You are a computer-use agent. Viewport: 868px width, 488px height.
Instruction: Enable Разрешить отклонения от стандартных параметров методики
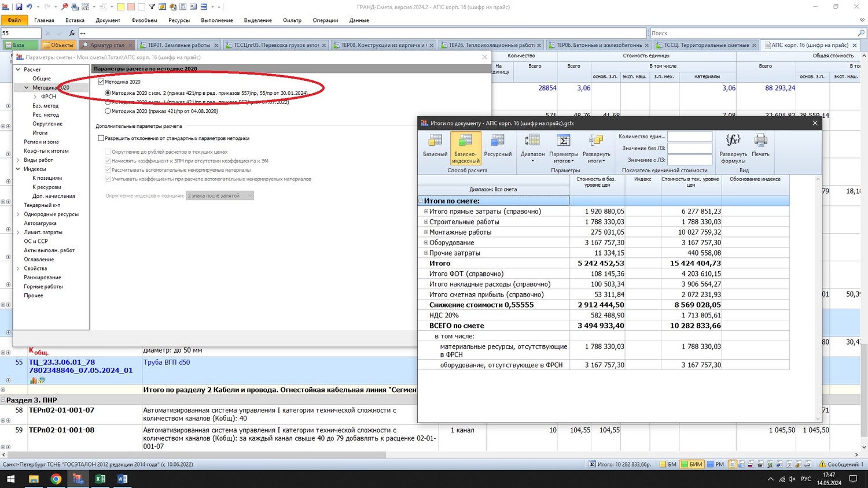pos(101,138)
